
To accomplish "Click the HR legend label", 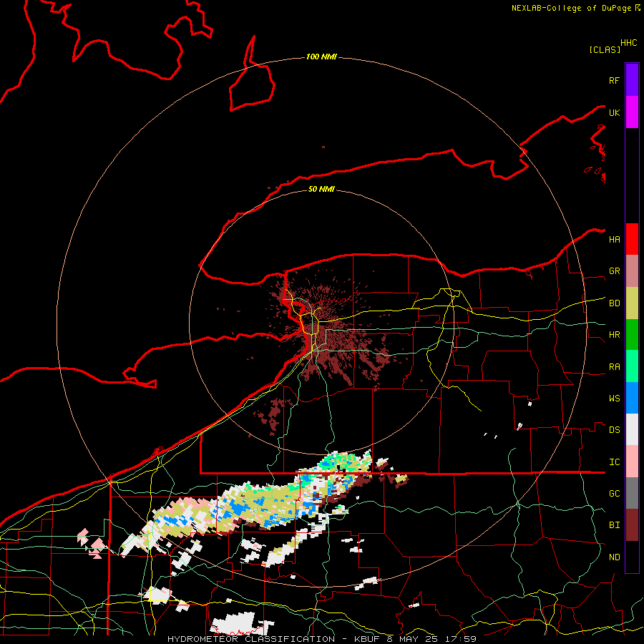I will (x=614, y=335).
